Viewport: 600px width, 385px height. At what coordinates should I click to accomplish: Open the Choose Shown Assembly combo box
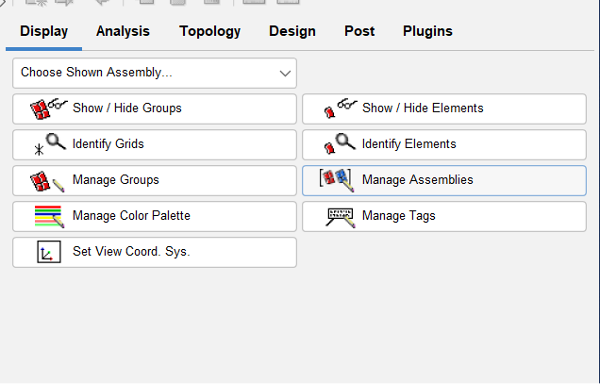click(155, 73)
